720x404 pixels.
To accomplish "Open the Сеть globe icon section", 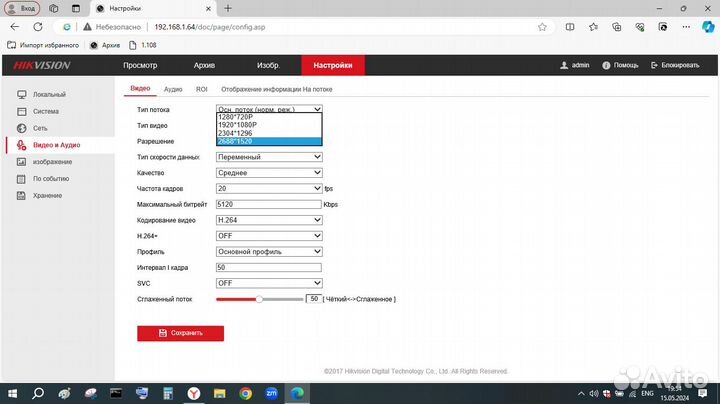I will click(22, 128).
